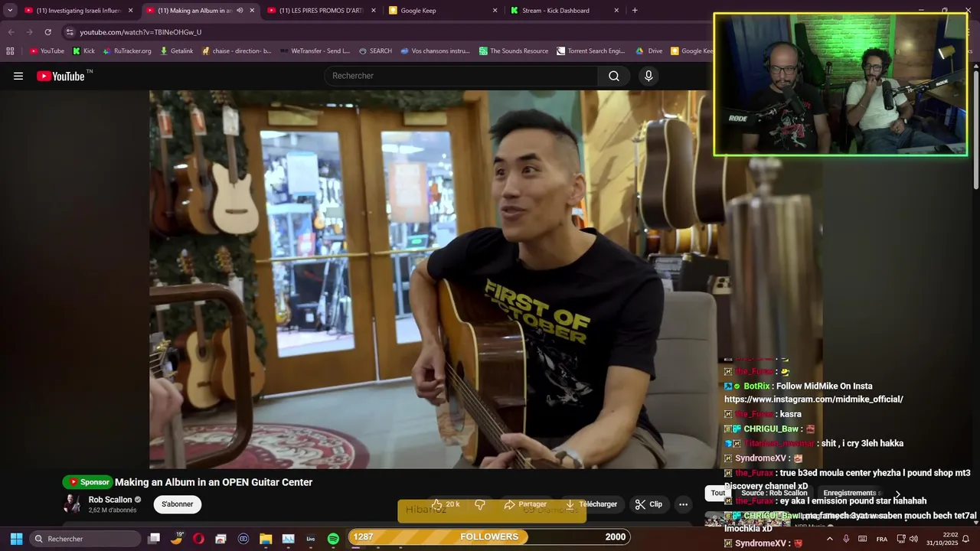Image resolution: width=980 pixels, height=551 pixels.
Task: View site information icon in address bar
Action: (x=70, y=32)
